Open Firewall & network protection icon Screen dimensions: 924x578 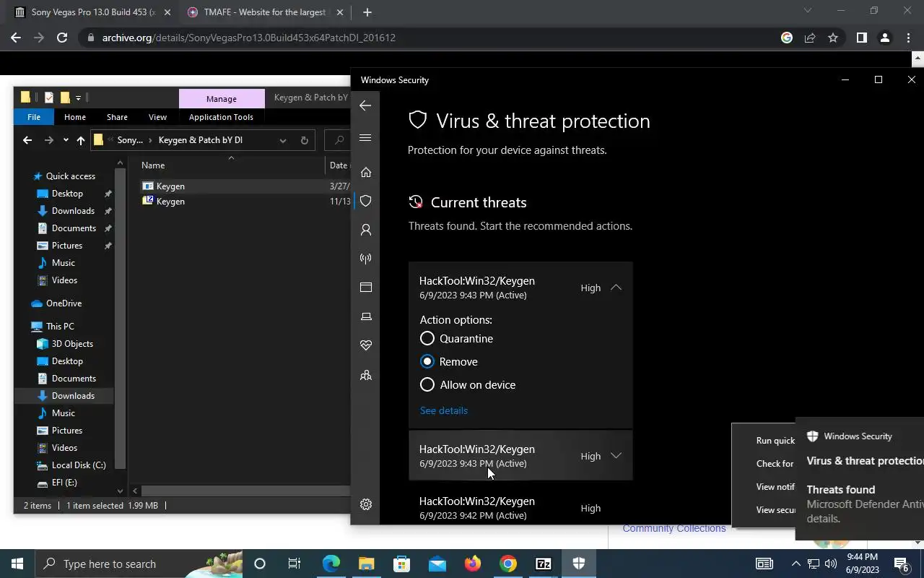[366, 259]
